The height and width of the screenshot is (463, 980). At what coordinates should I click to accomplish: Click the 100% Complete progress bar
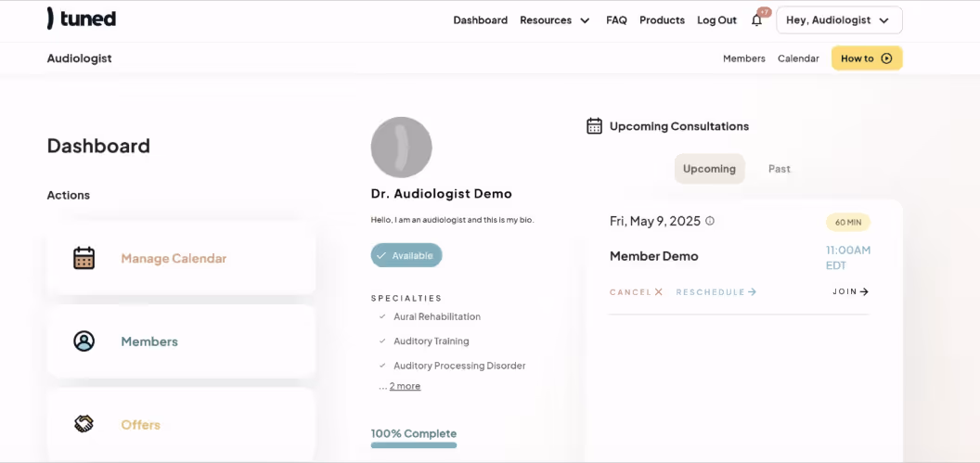coord(414,445)
